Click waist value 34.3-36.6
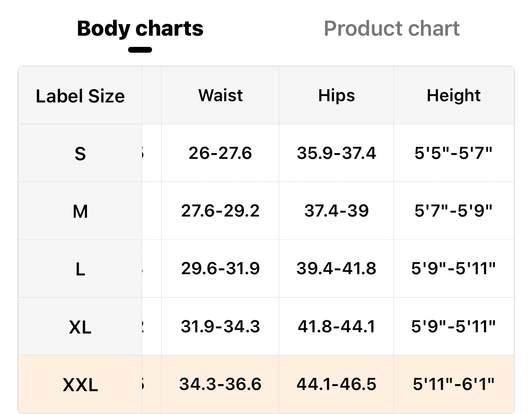Image resolution: width=532 pixels, height=414 pixels. point(220,384)
